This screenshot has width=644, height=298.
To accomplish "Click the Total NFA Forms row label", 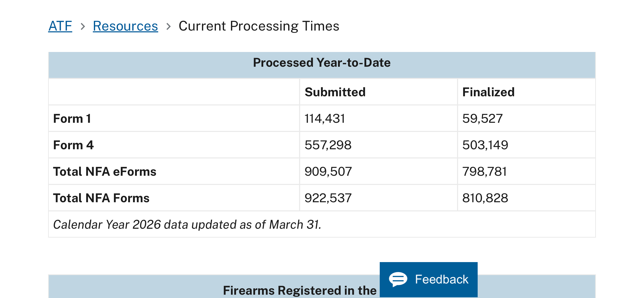I will 101,198.
